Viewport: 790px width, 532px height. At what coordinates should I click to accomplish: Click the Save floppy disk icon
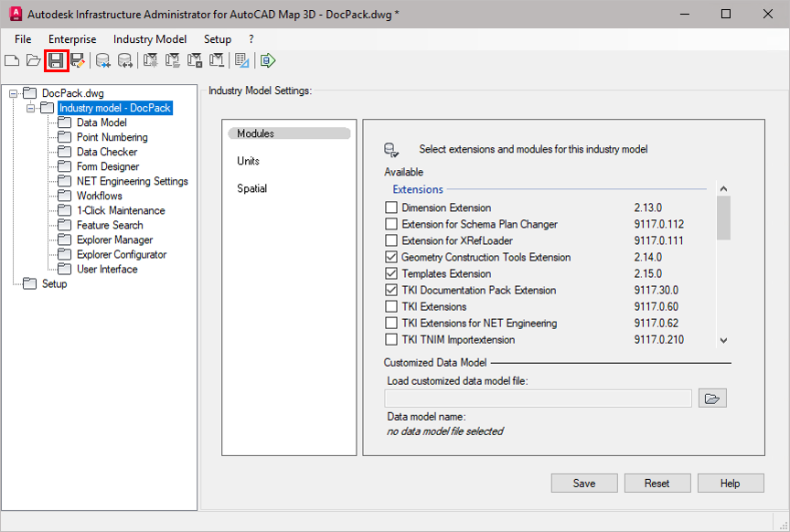(56, 61)
